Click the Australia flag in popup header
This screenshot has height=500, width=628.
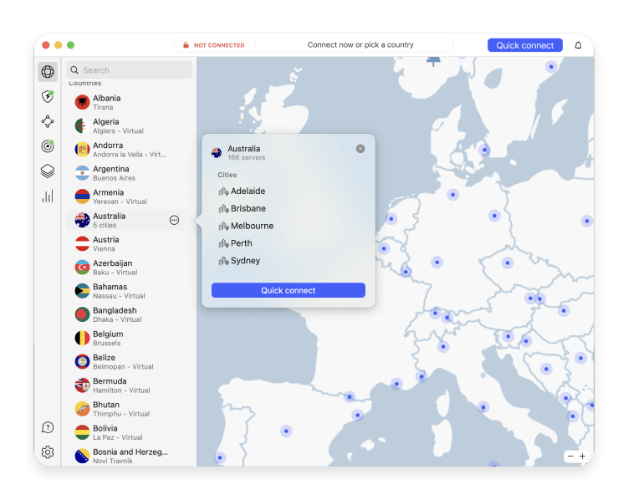point(217,153)
